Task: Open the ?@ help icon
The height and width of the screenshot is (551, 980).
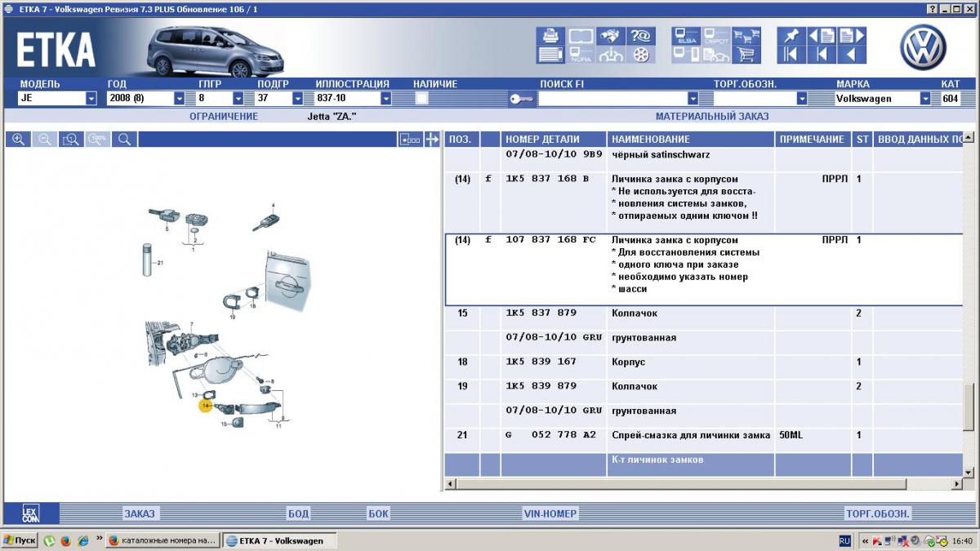Action: 639,36
